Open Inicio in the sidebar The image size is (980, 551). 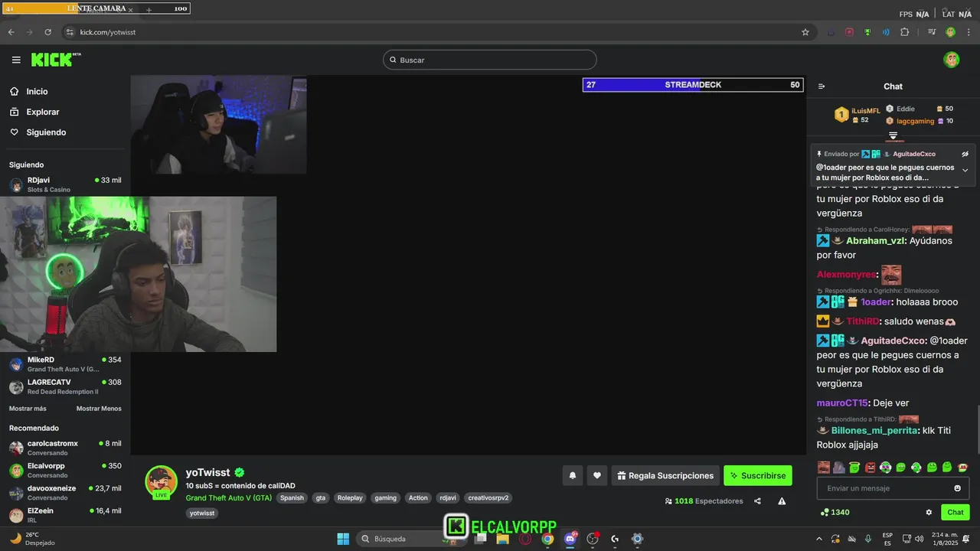[x=37, y=91]
